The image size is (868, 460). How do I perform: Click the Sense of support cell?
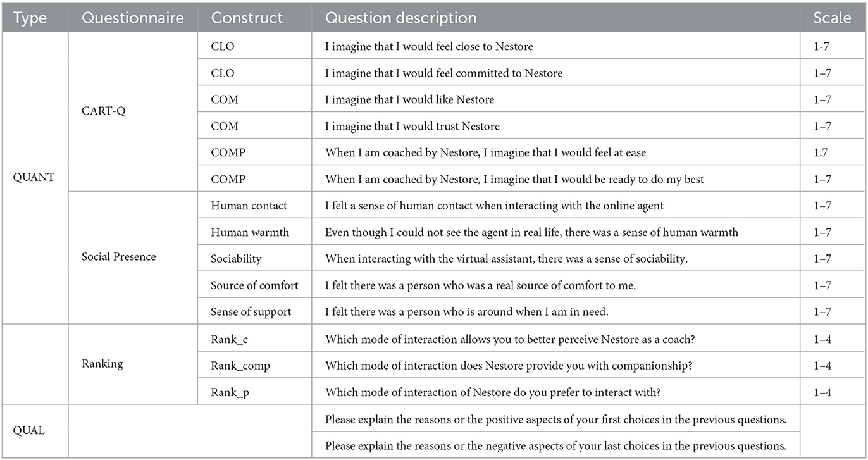[x=251, y=312]
